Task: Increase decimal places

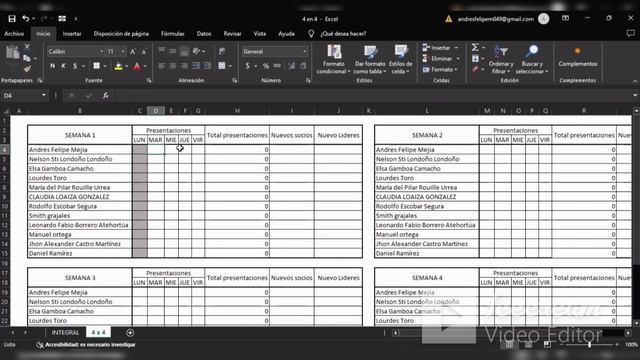Action: click(x=291, y=66)
